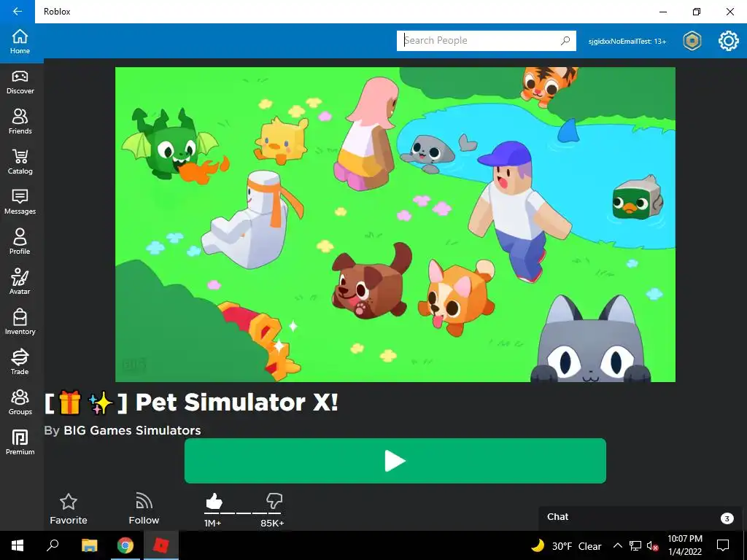
Task: Minimize the Roblox window
Action: [663, 12]
